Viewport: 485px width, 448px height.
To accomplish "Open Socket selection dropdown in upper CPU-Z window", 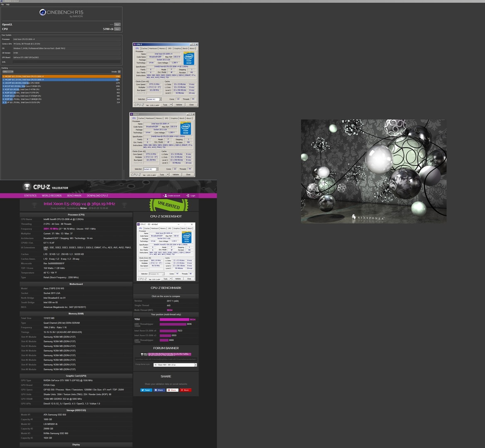I will [x=154, y=99].
